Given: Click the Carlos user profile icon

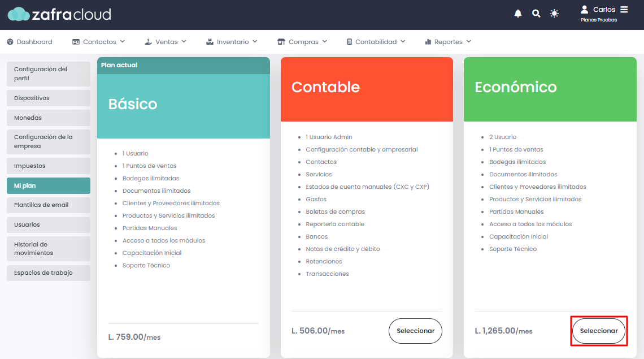Looking at the screenshot, I should click(584, 10).
